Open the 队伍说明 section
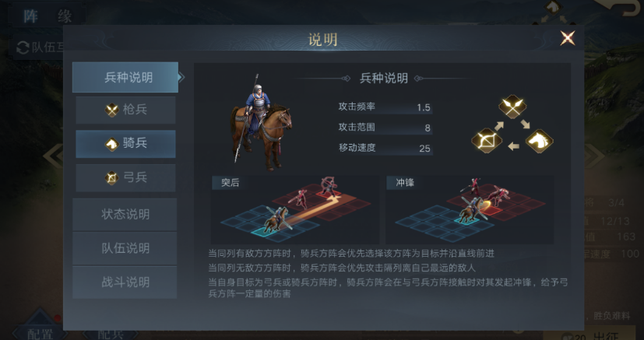Image resolution: width=644 pixels, height=340 pixels. (125, 248)
